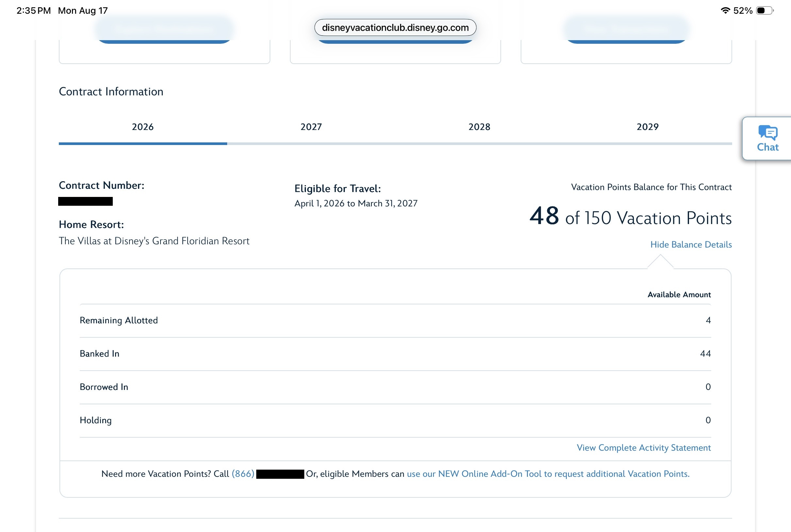Viewport: 791px width, 532px height.
Task: Select the 2026 contract year tab
Action: 143,127
